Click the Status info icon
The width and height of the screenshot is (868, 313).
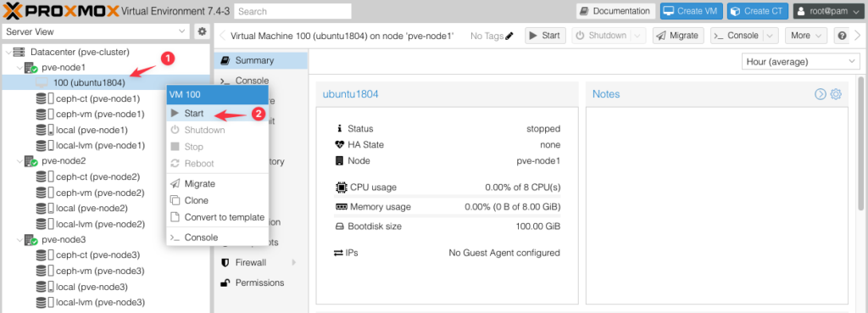pos(339,129)
